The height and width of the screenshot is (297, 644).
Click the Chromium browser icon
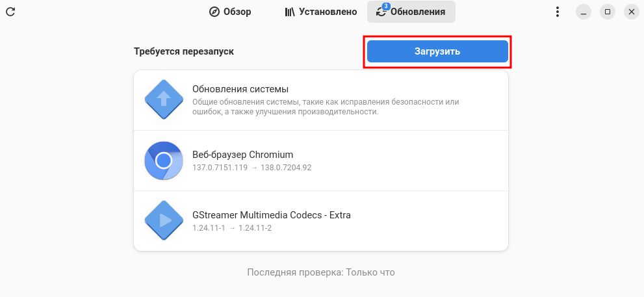click(164, 160)
